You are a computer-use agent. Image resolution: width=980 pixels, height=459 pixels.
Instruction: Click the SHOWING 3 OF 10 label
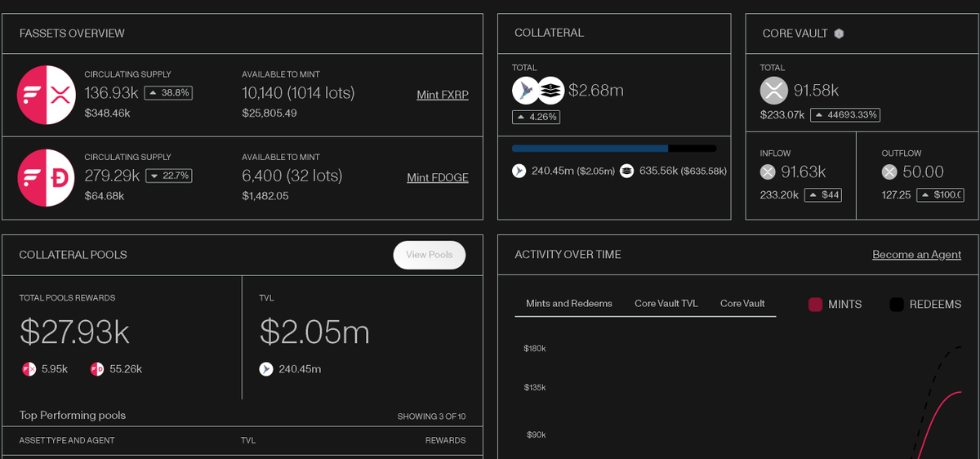[431, 417]
